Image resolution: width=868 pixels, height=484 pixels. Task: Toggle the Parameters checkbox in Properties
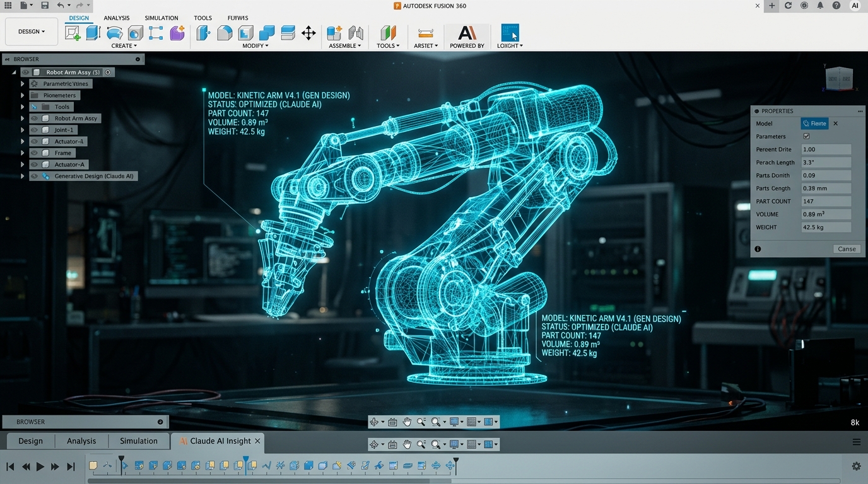click(x=806, y=136)
